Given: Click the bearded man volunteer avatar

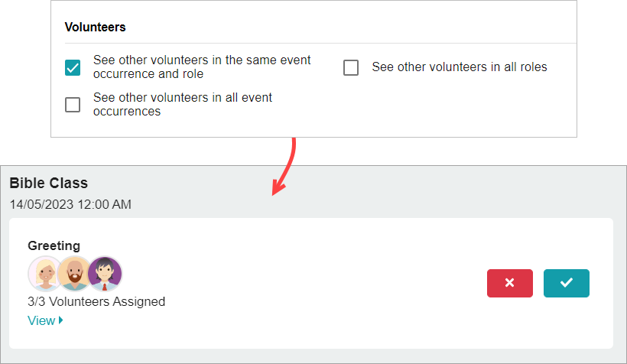Looking at the screenshot, I should click(x=74, y=274).
